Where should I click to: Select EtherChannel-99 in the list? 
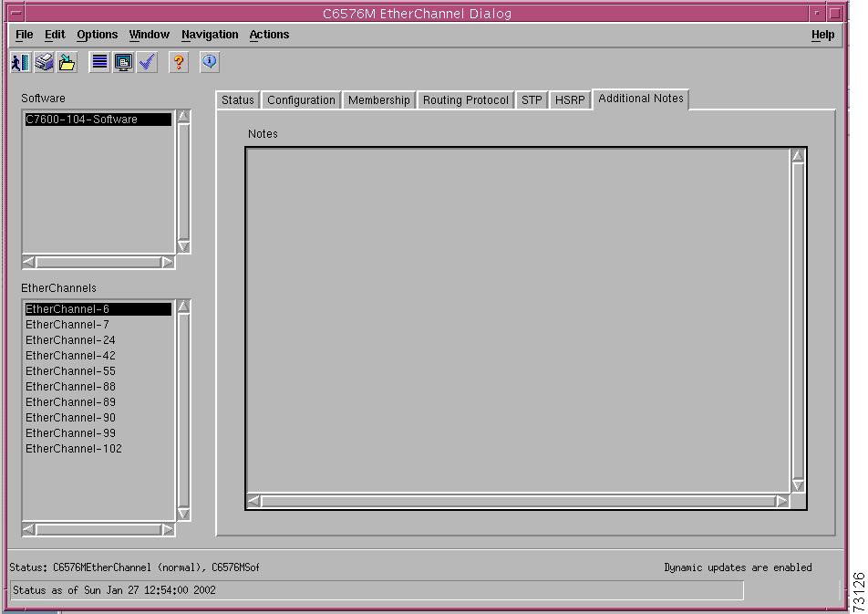(98, 433)
